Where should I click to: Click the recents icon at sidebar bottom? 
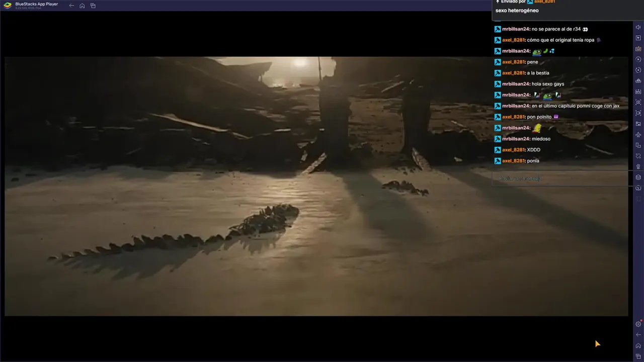tap(638, 356)
